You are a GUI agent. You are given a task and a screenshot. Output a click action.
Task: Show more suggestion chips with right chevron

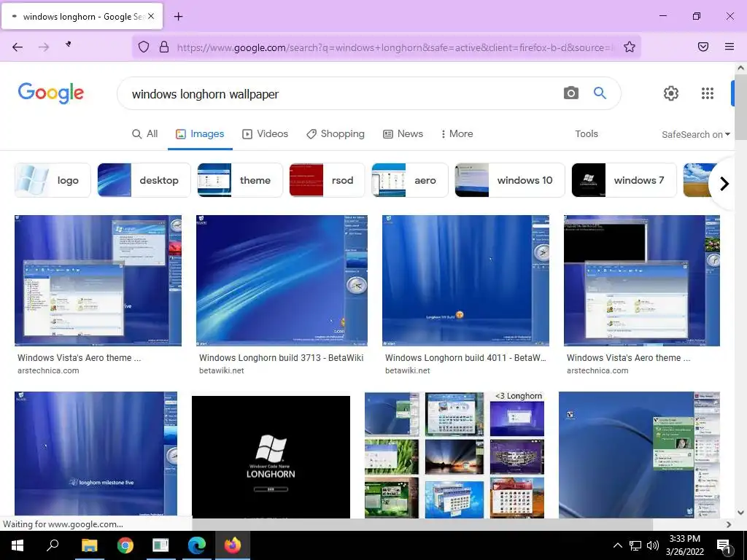point(724,183)
